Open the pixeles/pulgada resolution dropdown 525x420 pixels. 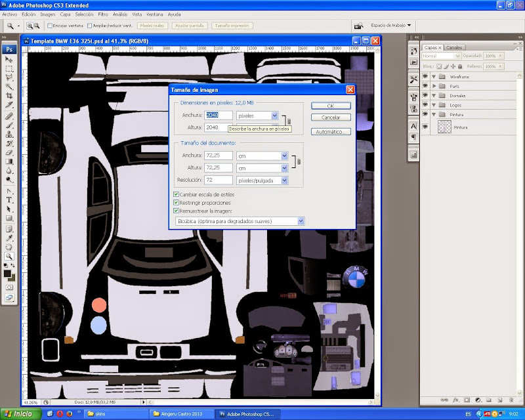(284, 180)
